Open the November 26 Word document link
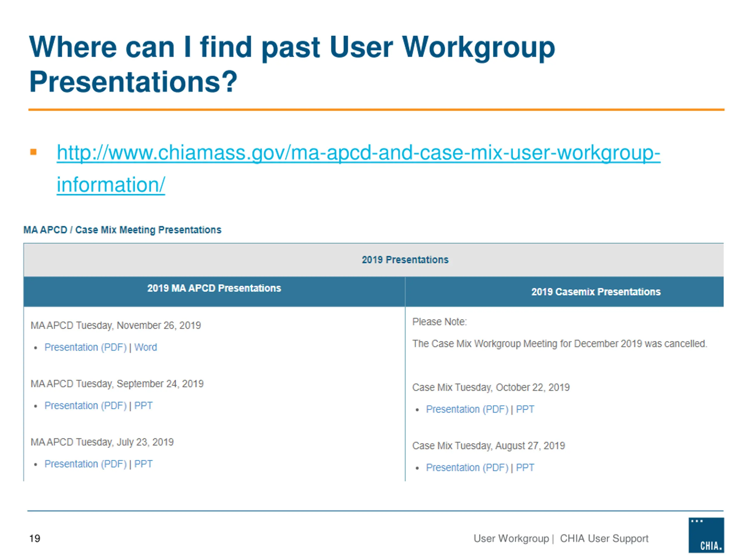 click(x=146, y=347)
